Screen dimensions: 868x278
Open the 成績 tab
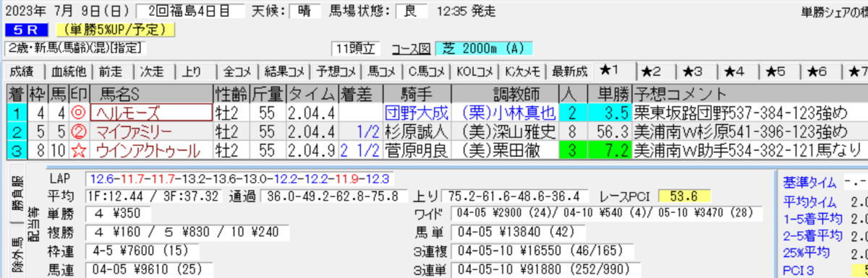coord(22,71)
